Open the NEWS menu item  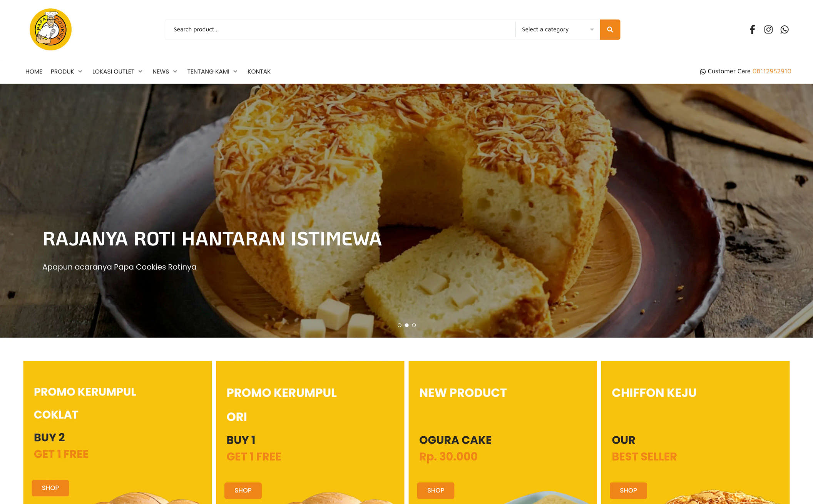coord(161,72)
